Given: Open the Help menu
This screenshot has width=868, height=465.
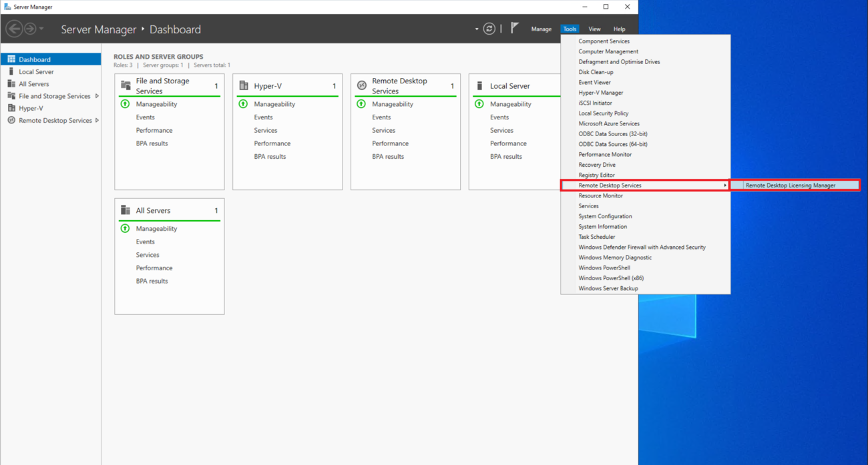Looking at the screenshot, I should coord(620,29).
